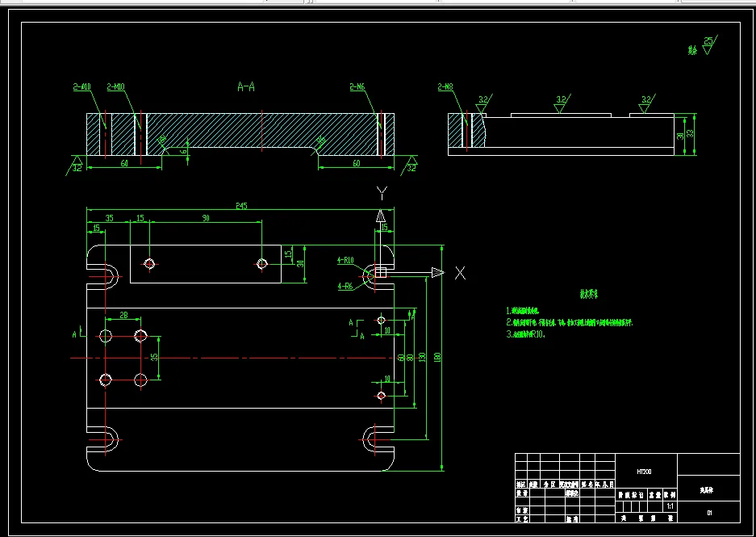Image resolution: width=756 pixels, height=537 pixels.
Task: Select the left 60 dimension under section A-A
Action: point(124,164)
